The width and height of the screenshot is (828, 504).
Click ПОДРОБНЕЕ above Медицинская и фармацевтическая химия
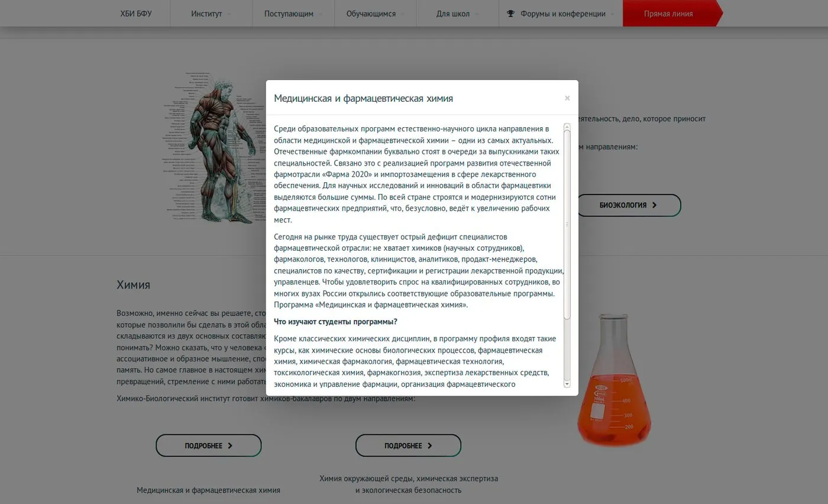click(x=209, y=445)
